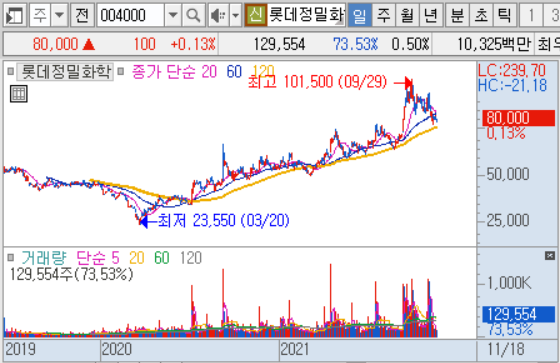Switch to the 월 monthly chart tab

(407, 15)
